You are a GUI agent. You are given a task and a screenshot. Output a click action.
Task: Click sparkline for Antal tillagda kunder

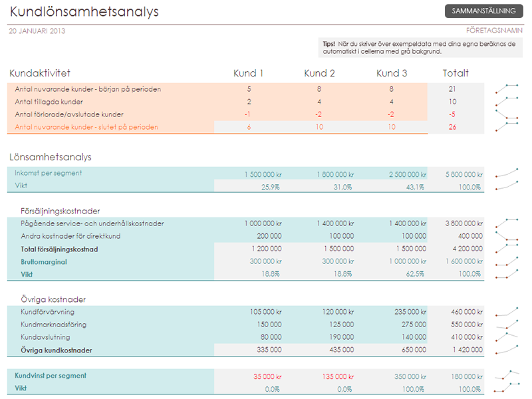[507, 102]
